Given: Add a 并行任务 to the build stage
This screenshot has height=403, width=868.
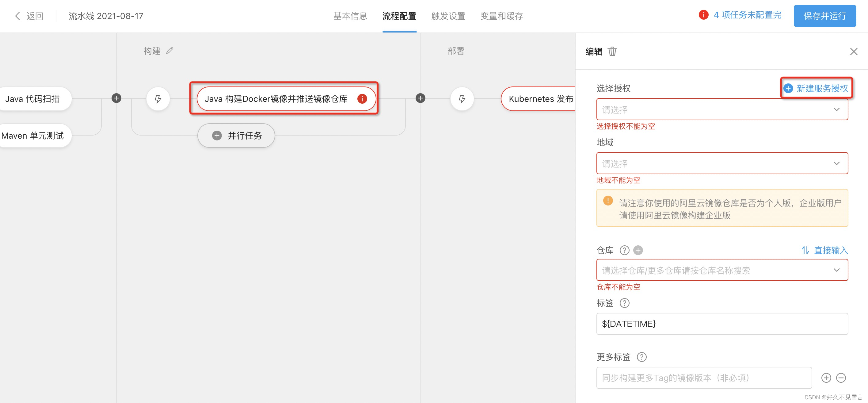Looking at the screenshot, I should pos(236,136).
